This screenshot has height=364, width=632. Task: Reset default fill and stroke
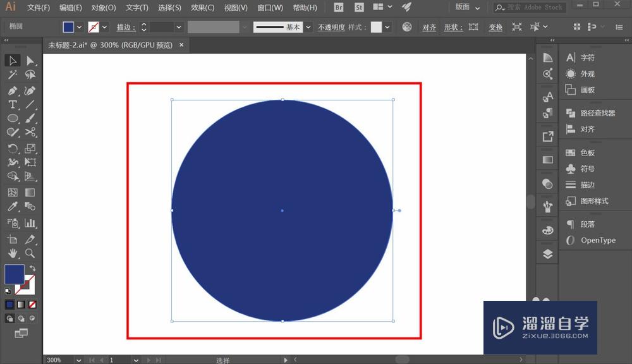(8, 291)
